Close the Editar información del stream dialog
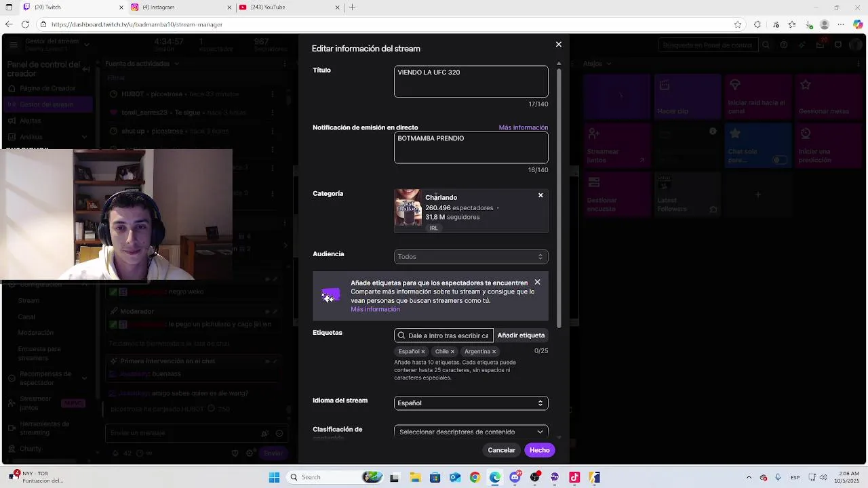The width and height of the screenshot is (868, 488). coord(558,44)
